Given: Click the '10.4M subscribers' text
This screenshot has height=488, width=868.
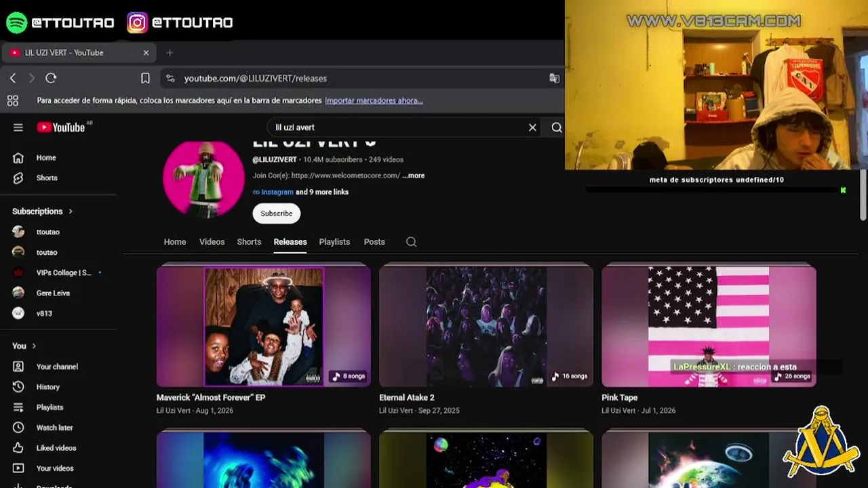Looking at the screenshot, I should click(x=333, y=160).
